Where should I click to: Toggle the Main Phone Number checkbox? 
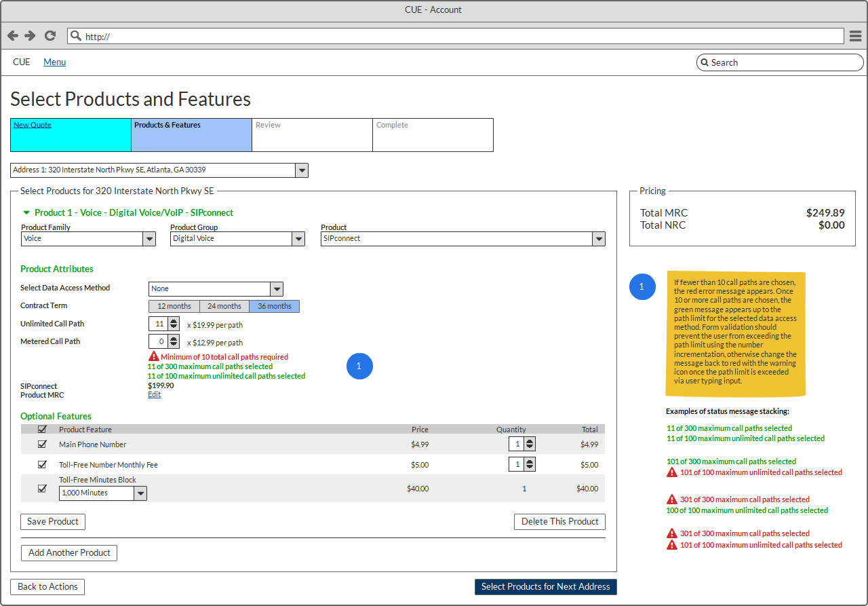tap(42, 444)
